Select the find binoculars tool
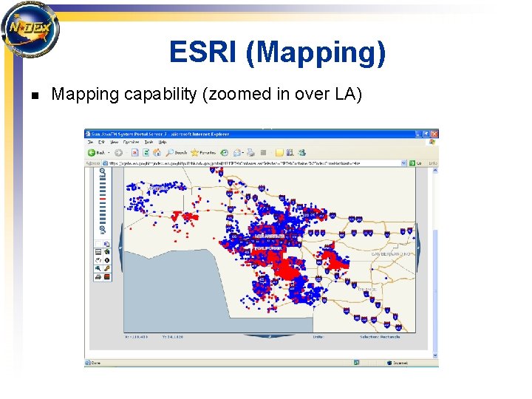532x399 pixels. [x=98, y=269]
